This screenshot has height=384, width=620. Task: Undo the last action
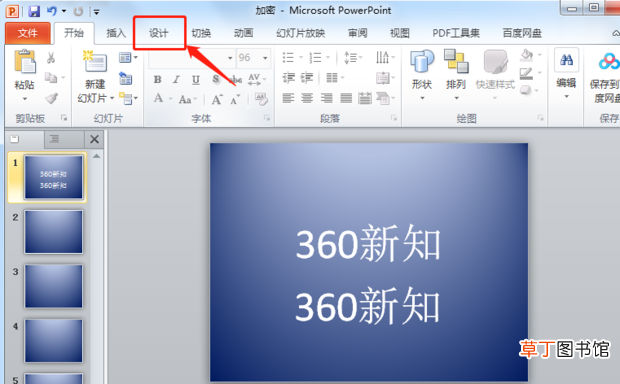click(x=52, y=11)
